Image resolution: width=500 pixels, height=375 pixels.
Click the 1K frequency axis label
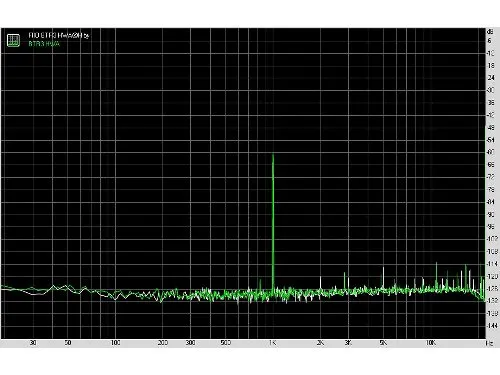coord(273,343)
